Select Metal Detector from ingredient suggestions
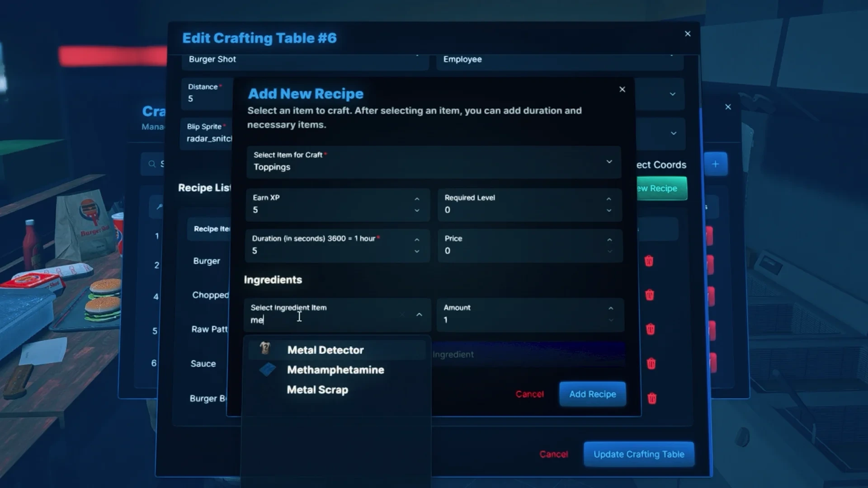This screenshot has width=868, height=488. (337, 350)
